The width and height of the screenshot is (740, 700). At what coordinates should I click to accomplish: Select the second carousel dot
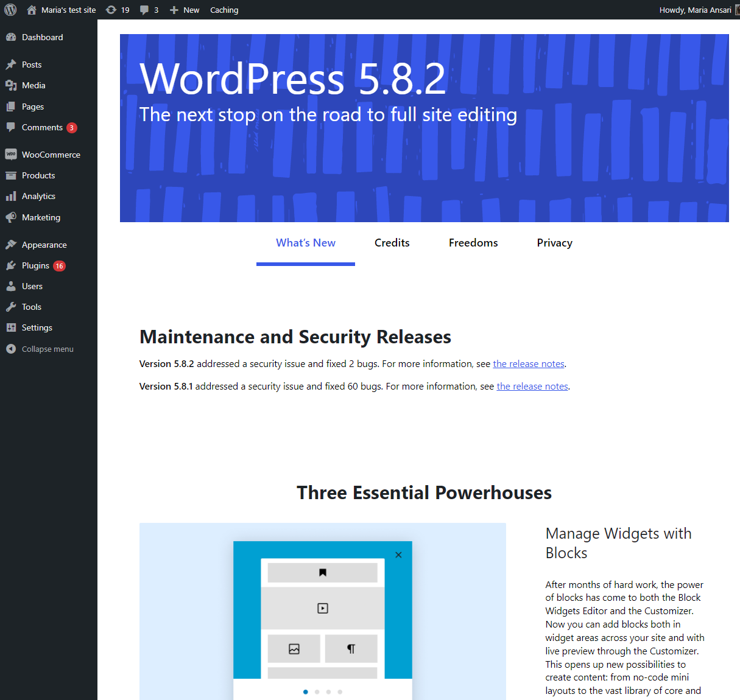pos(317,691)
